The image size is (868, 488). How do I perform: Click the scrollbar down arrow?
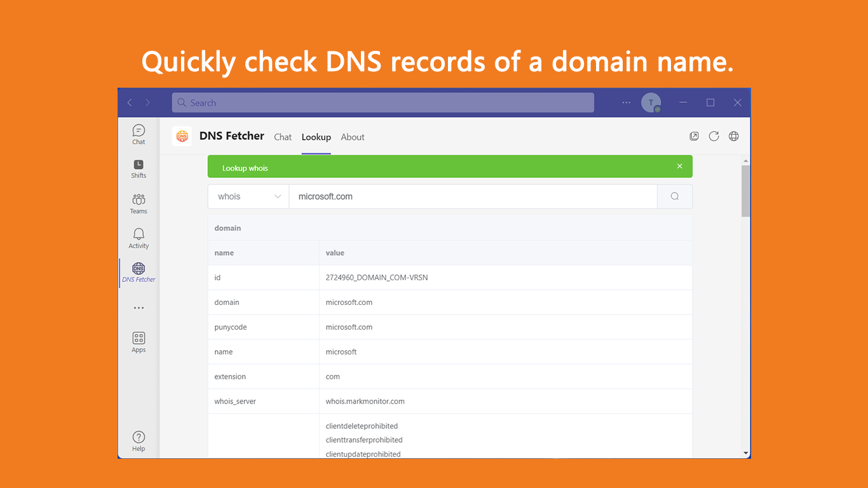pyautogui.click(x=745, y=453)
